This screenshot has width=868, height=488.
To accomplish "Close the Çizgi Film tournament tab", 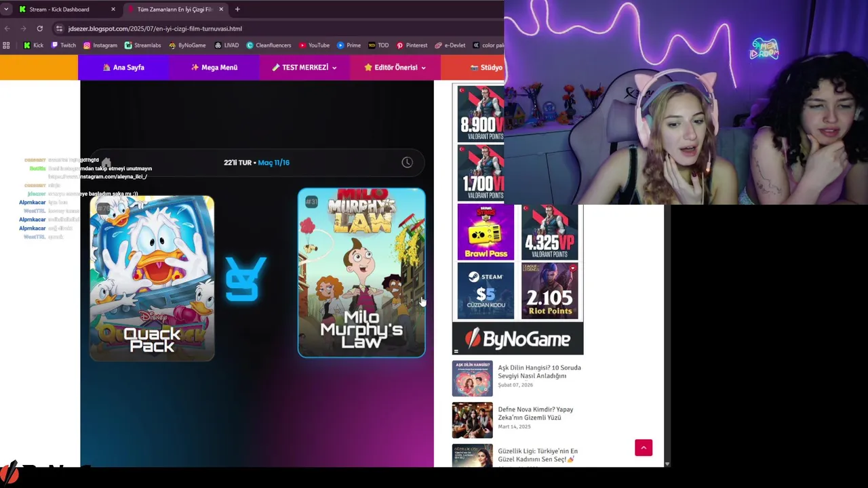I will pyautogui.click(x=221, y=9).
